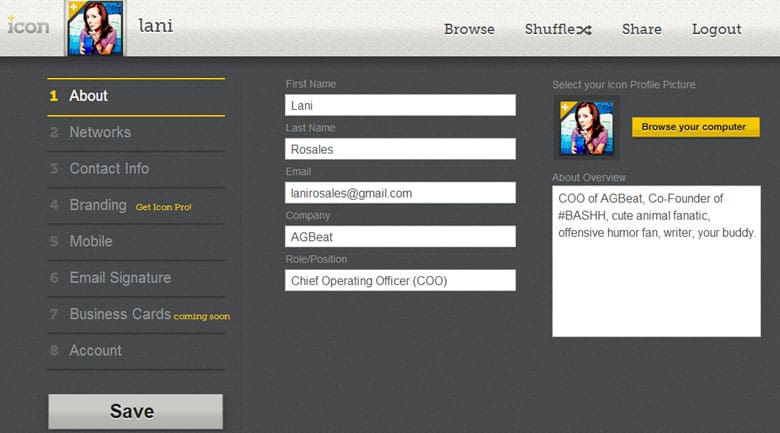Image resolution: width=780 pixels, height=433 pixels.
Task: Open the Contact Info section
Action: point(109,168)
